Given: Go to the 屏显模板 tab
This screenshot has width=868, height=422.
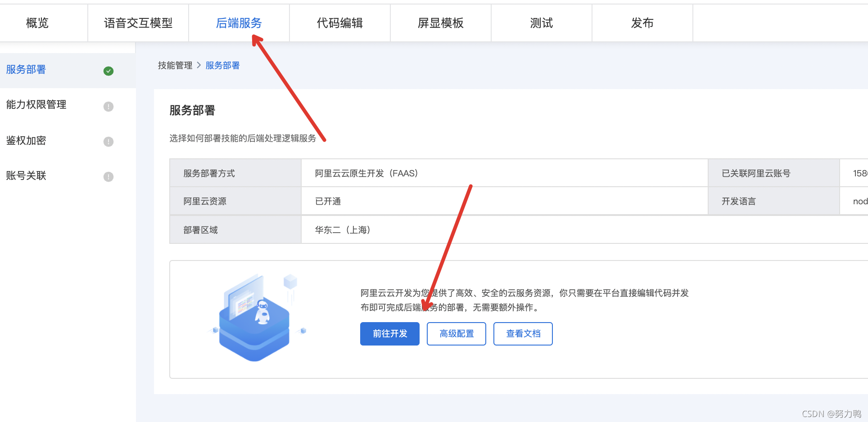Looking at the screenshot, I should (x=441, y=23).
